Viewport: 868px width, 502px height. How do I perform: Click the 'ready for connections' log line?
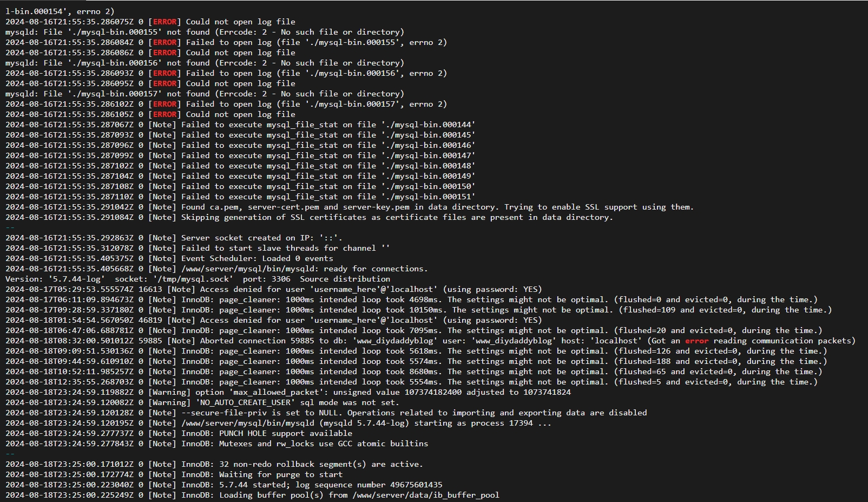[216, 269]
